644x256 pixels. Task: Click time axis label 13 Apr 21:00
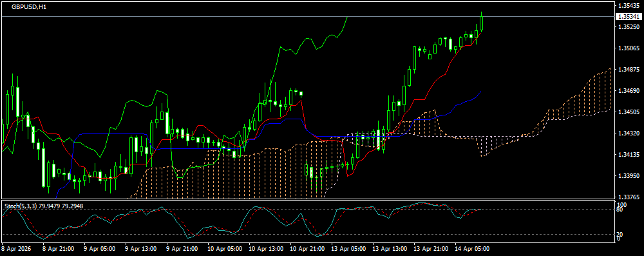(430, 249)
